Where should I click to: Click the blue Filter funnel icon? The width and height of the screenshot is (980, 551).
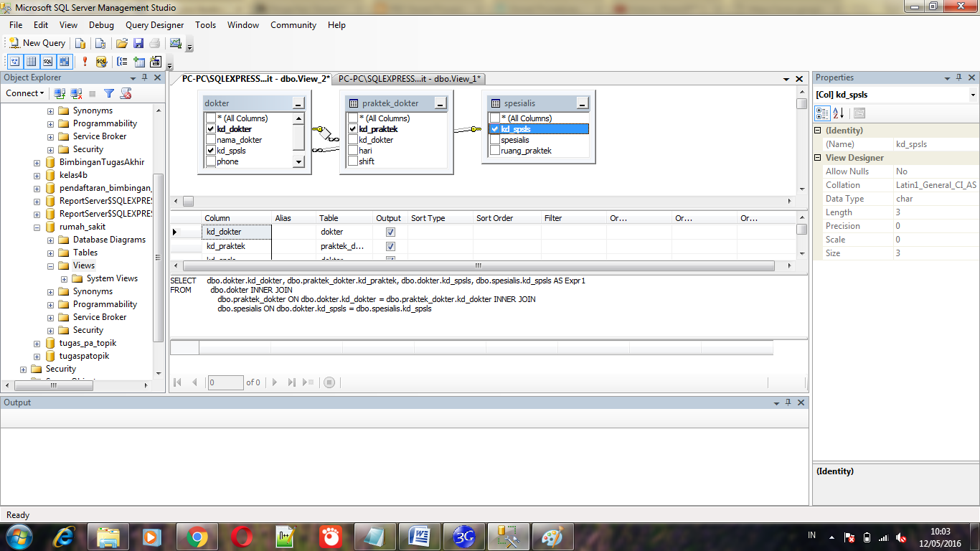109,93
